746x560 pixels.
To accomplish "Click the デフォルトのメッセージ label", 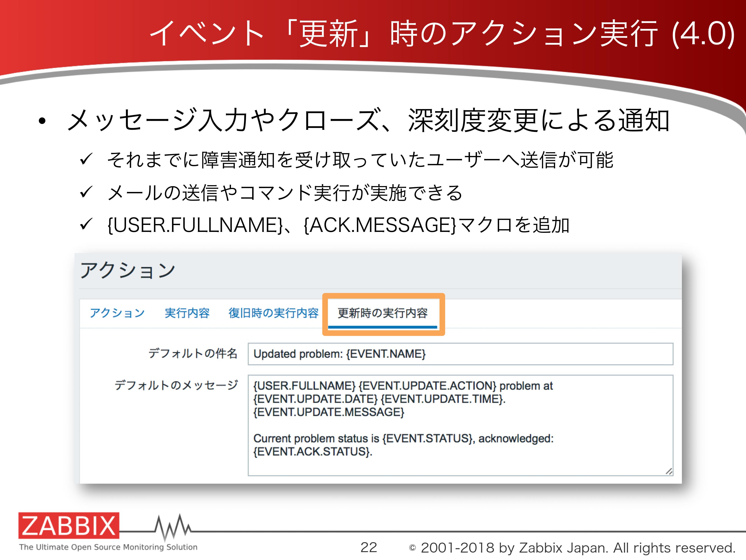I will (x=176, y=385).
